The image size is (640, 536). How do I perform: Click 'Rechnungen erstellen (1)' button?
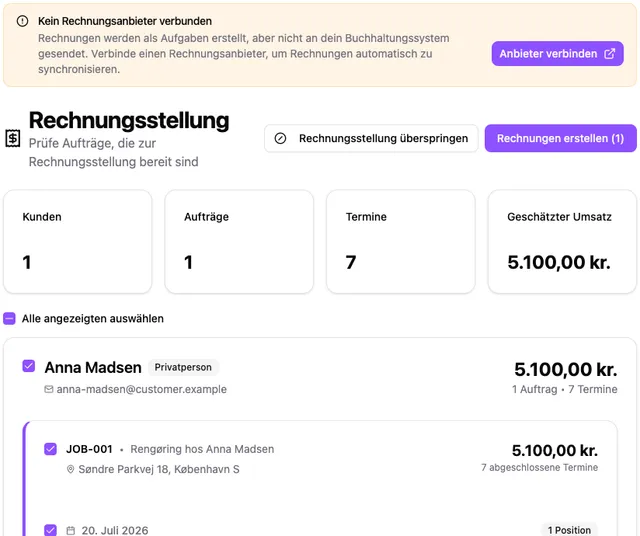pyautogui.click(x=560, y=138)
